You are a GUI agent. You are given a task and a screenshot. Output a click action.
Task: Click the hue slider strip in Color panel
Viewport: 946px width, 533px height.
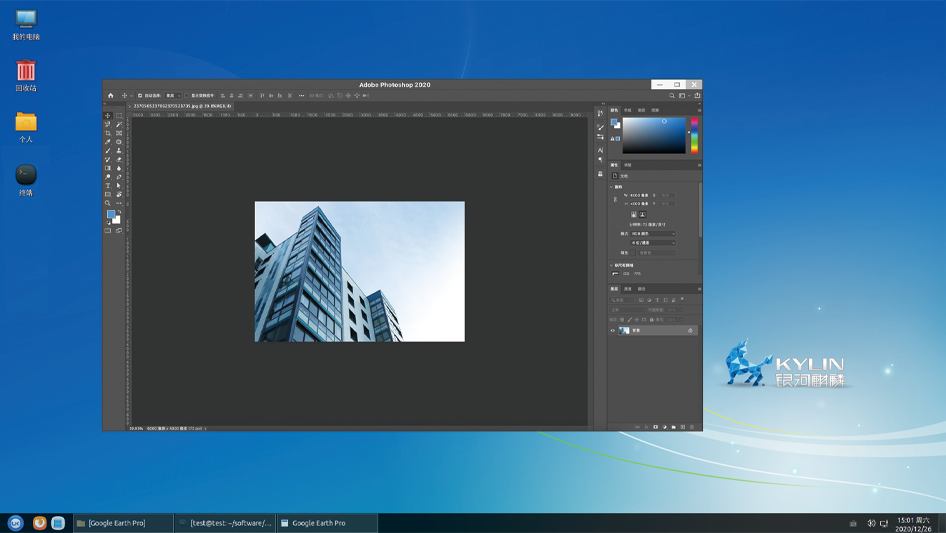click(x=694, y=135)
